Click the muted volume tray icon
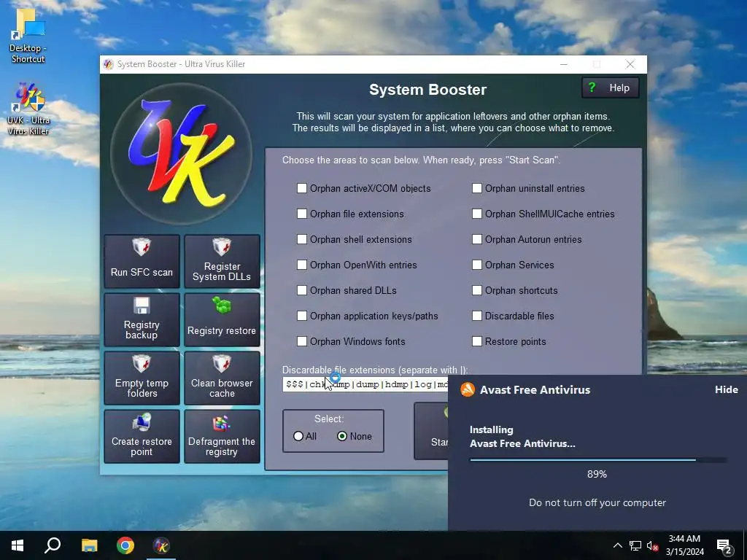747x560 pixels. [x=652, y=545]
